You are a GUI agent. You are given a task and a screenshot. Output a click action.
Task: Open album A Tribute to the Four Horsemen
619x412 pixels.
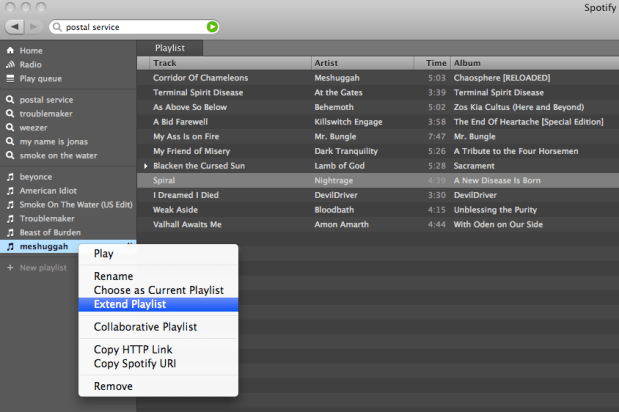pos(516,151)
